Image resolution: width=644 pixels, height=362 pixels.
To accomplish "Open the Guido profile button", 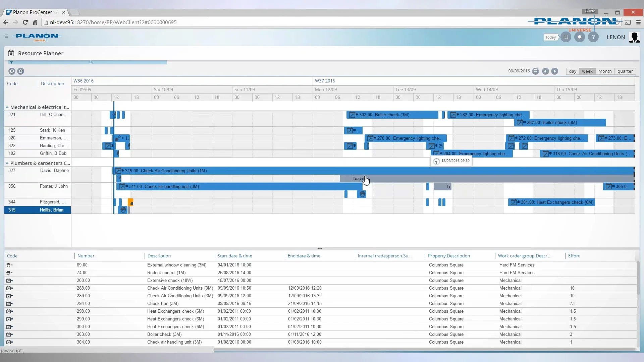I will click(x=590, y=11).
